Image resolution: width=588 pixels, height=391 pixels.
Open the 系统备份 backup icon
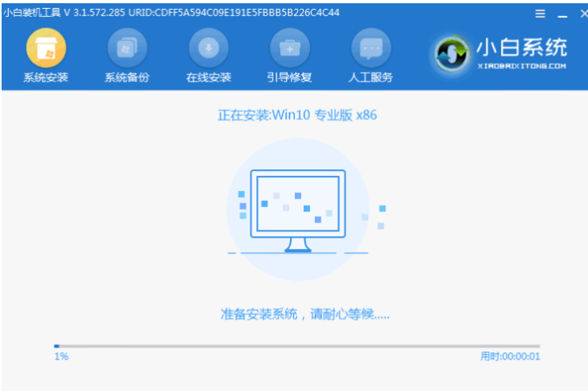point(127,48)
